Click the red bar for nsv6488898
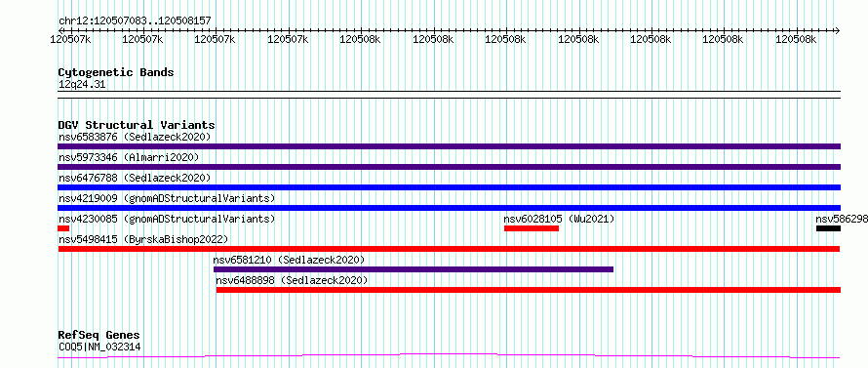The image size is (868, 368). (x=528, y=290)
